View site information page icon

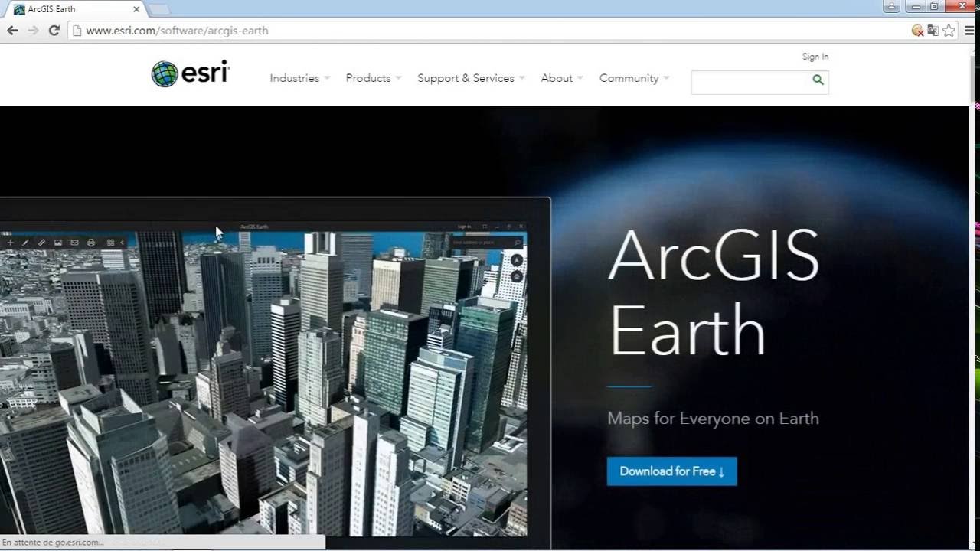77,31
